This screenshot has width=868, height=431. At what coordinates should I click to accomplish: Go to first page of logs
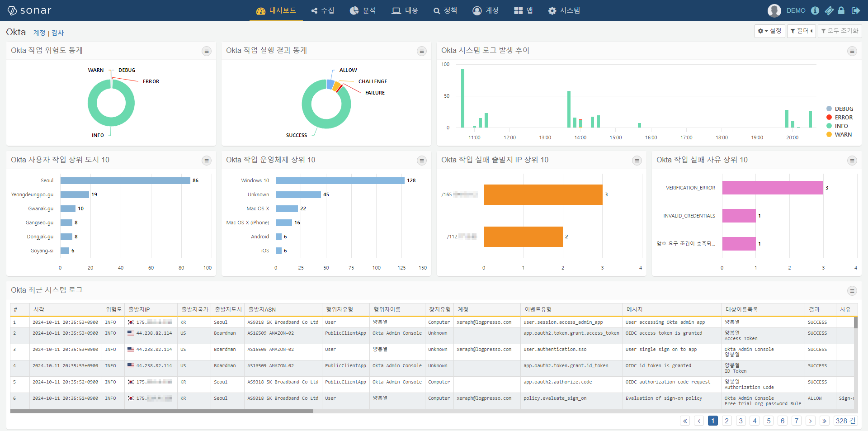685,421
